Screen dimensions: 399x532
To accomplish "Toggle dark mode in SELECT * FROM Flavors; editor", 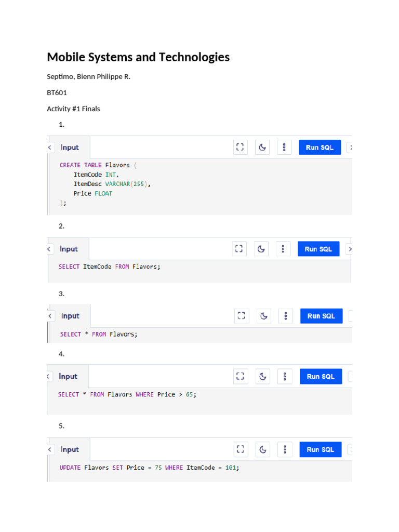I will [263, 316].
